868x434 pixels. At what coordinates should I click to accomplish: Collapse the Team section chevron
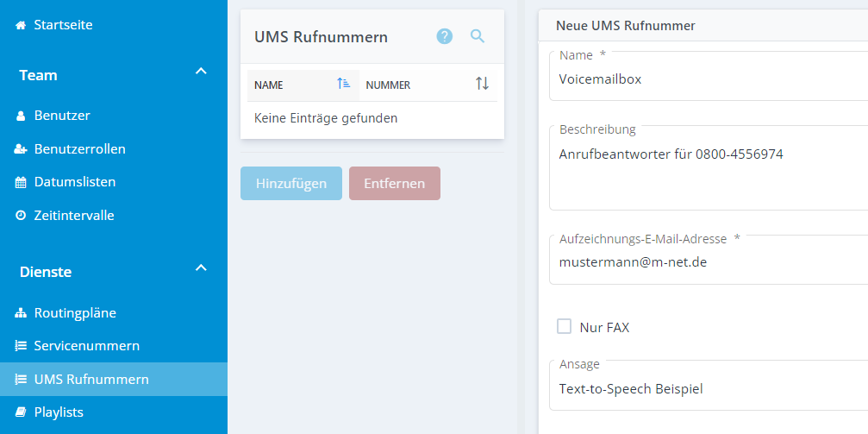tap(201, 72)
